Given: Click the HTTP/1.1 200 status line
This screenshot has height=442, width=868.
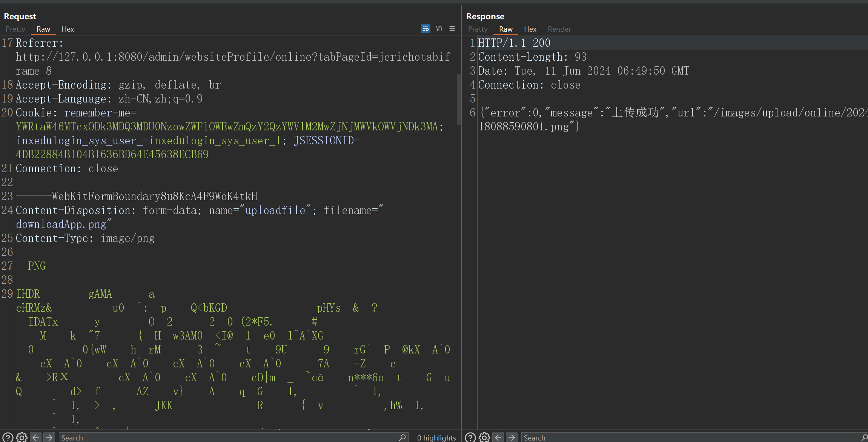Looking at the screenshot, I should coord(515,43).
